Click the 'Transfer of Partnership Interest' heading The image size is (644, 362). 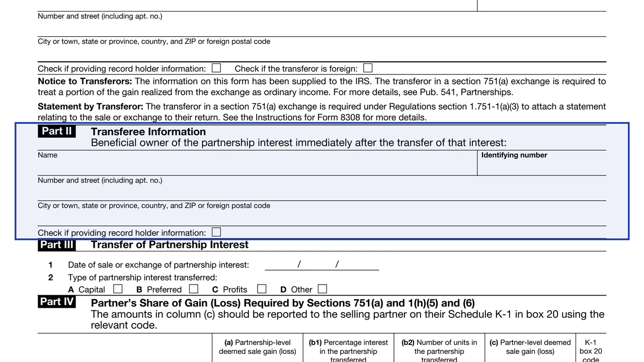click(x=170, y=245)
